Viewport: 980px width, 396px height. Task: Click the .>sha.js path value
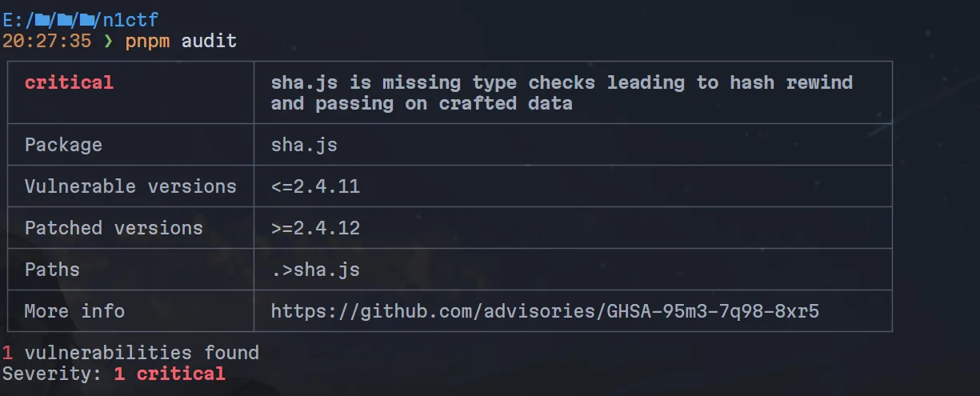(315, 270)
